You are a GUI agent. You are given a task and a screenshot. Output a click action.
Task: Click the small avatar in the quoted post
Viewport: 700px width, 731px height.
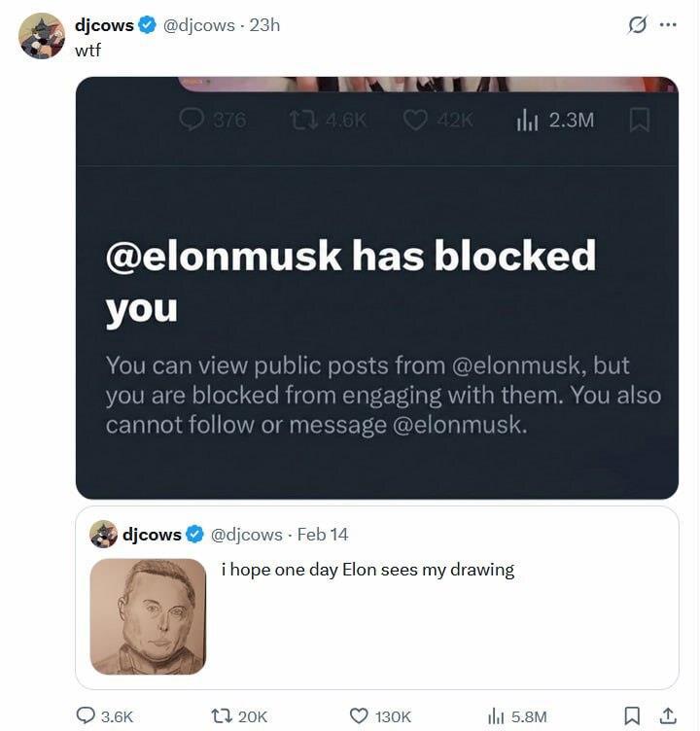(x=104, y=534)
